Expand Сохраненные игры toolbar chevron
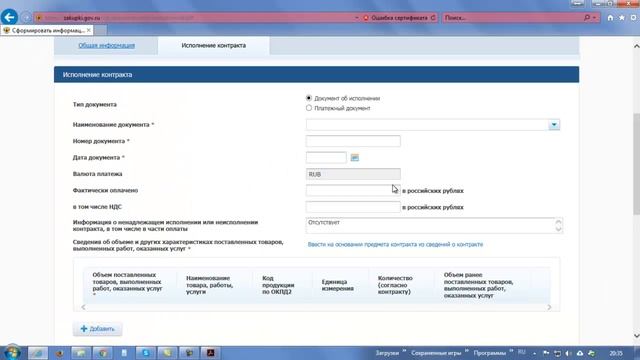This screenshot has height=360, width=640. point(467,351)
